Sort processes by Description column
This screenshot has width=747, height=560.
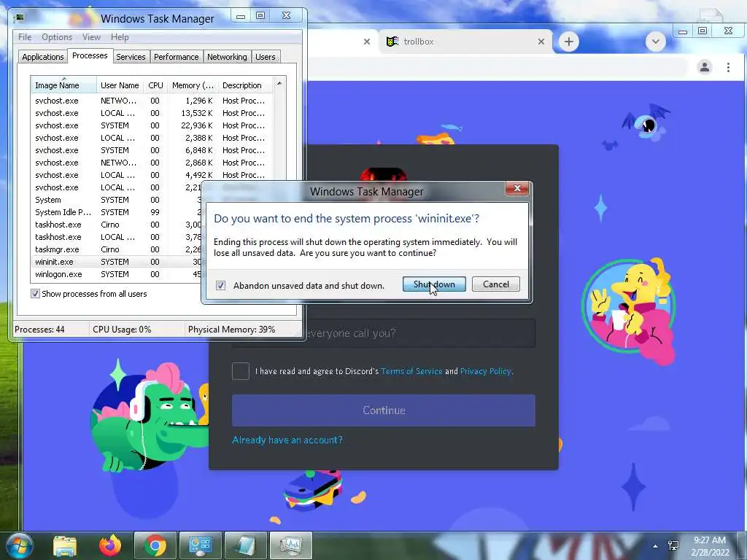245,85
